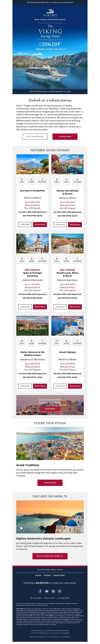Screen dimensions: 100x644
Task: Click VIEW MORE under Discover More Ocean Voyages
Action: [50, 409]
